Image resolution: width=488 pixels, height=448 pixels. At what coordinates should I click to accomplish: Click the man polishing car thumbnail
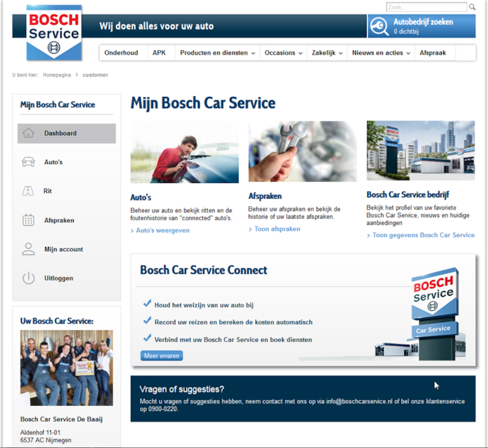[185, 152]
